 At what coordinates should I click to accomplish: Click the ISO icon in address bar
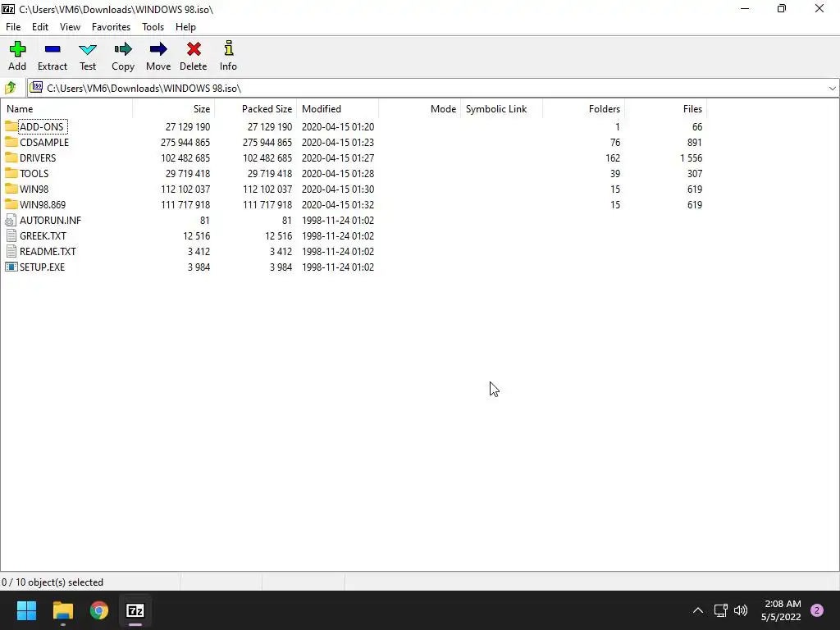pos(36,87)
